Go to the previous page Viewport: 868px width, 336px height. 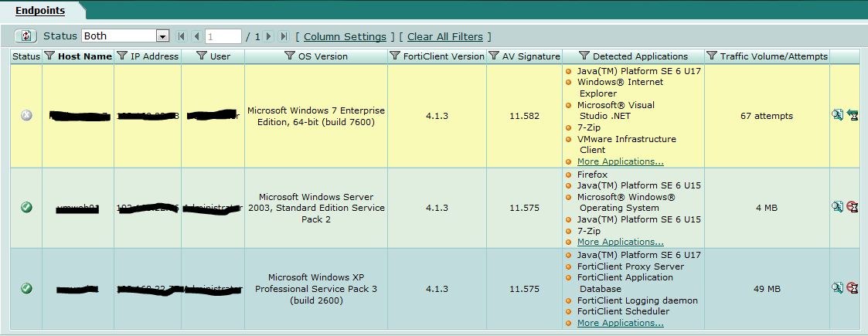196,36
